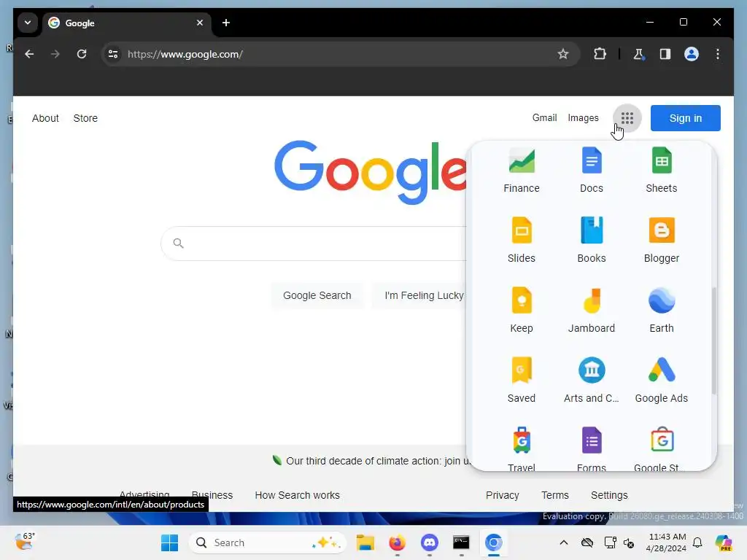
Task: Open the Settings footer menu
Action: [x=609, y=495]
